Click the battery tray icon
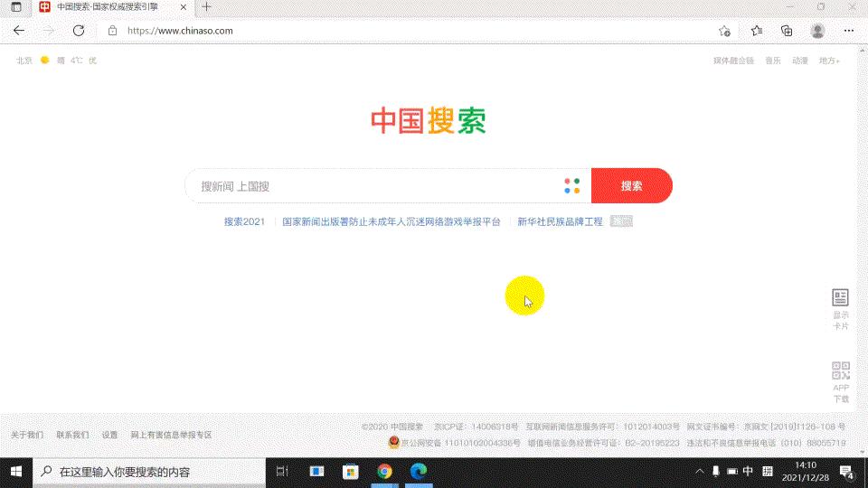868x488 pixels. (731, 472)
